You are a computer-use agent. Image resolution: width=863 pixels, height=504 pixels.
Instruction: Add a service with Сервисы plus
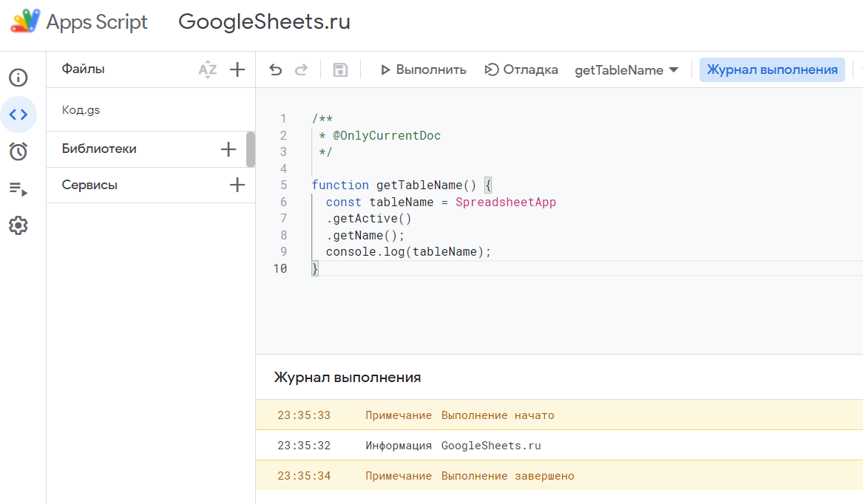[237, 185]
